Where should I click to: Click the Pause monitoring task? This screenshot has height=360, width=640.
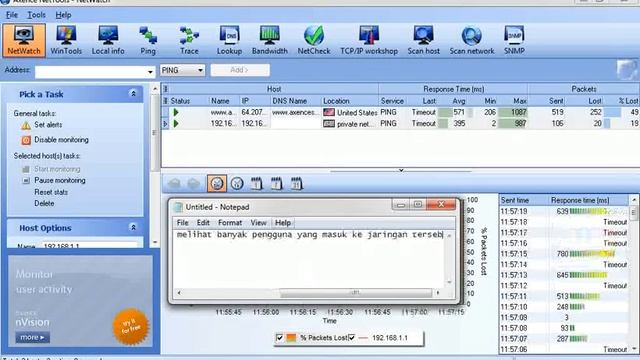[x=60, y=180]
